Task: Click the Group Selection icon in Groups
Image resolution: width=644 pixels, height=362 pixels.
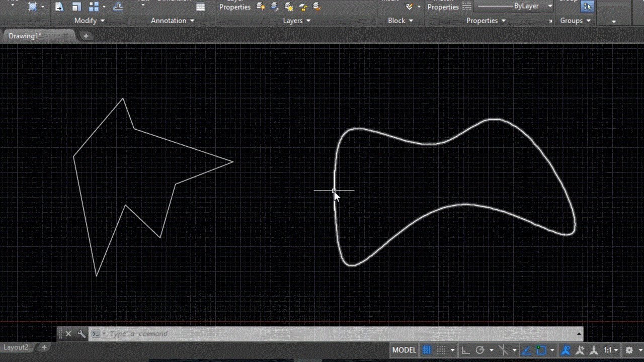Action: click(x=587, y=6)
